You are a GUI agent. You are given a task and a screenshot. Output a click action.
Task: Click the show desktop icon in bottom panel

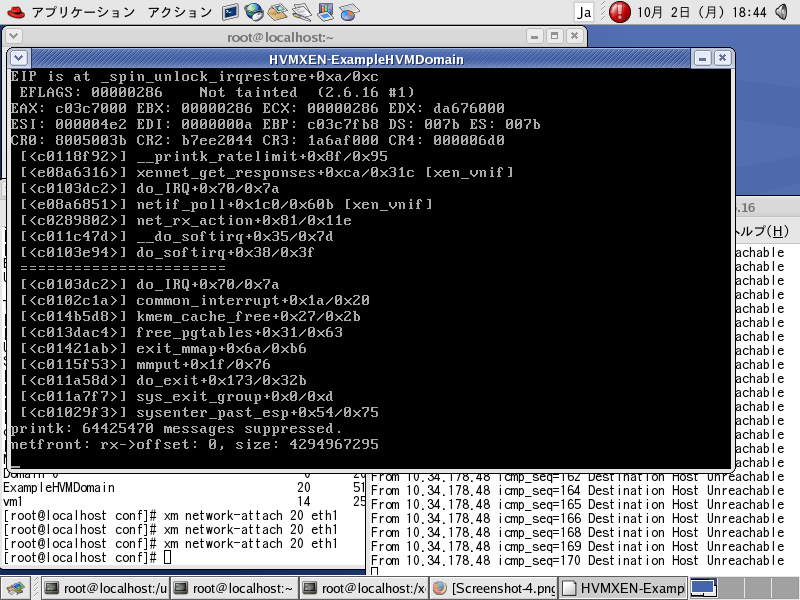[15, 588]
